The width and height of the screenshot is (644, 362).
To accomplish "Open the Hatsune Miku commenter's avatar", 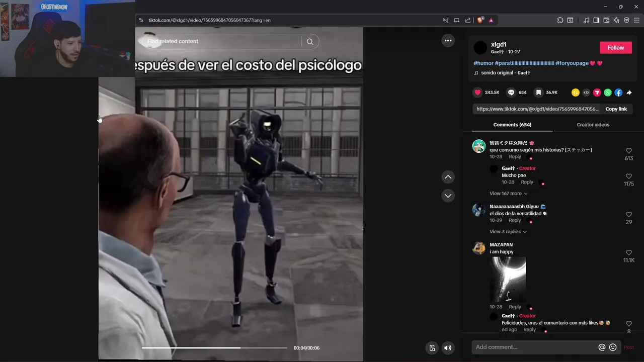I will click(x=479, y=146).
